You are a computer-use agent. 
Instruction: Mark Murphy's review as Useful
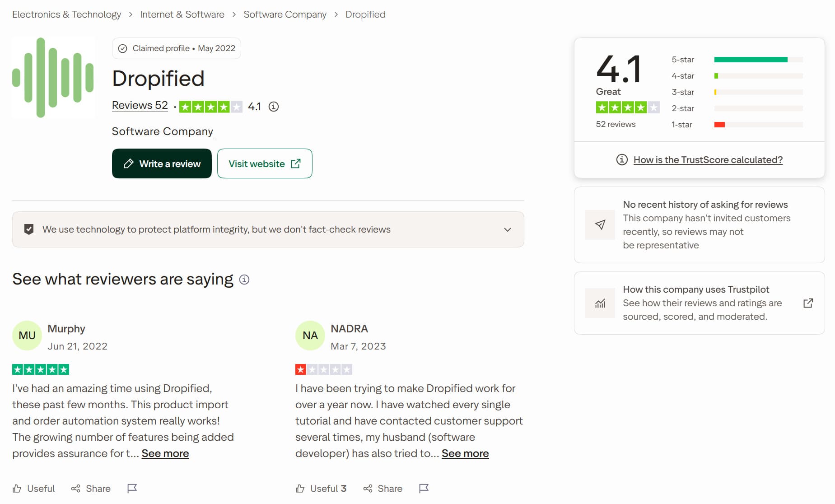(34, 489)
